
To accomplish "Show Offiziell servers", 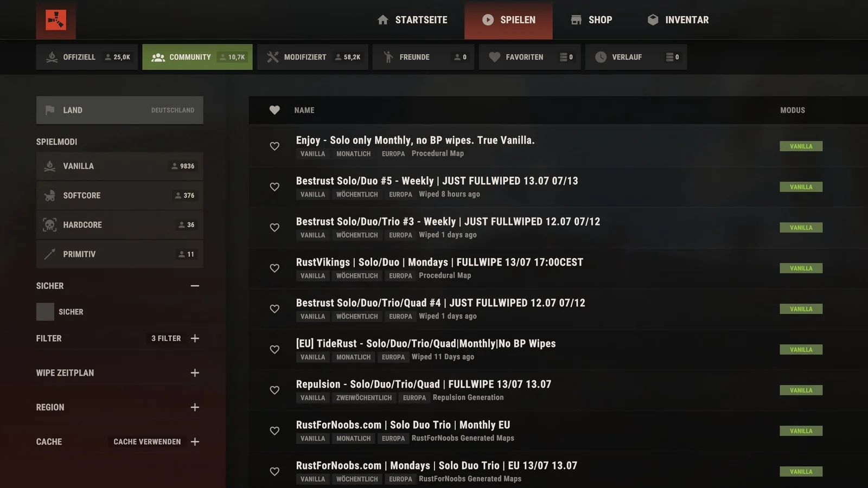I will (87, 57).
